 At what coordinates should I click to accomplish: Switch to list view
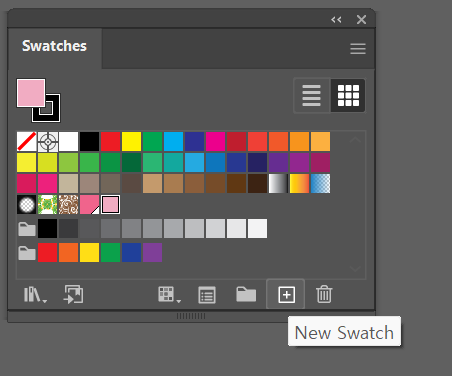[312, 96]
